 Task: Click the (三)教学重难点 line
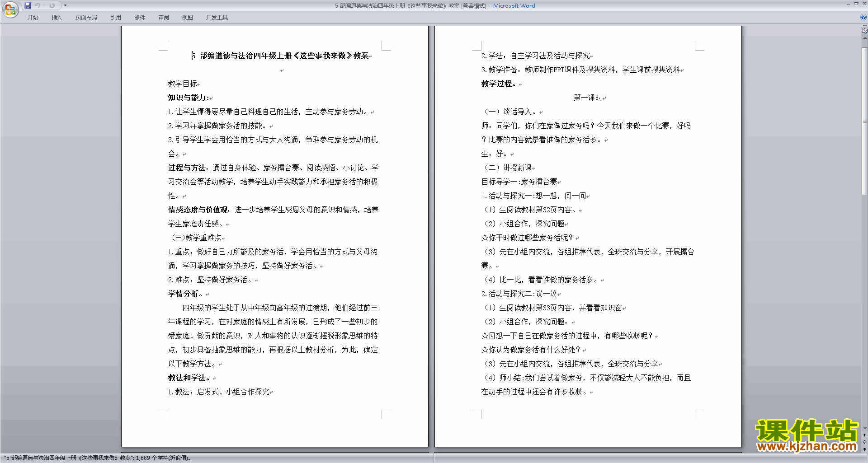click(197, 238)
